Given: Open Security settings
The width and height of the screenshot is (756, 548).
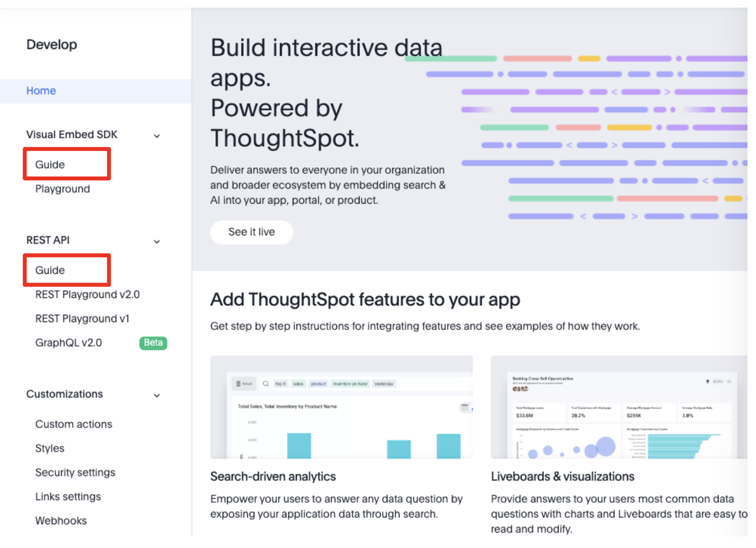Looking at the screenshot, I should (x=75, y=472).
